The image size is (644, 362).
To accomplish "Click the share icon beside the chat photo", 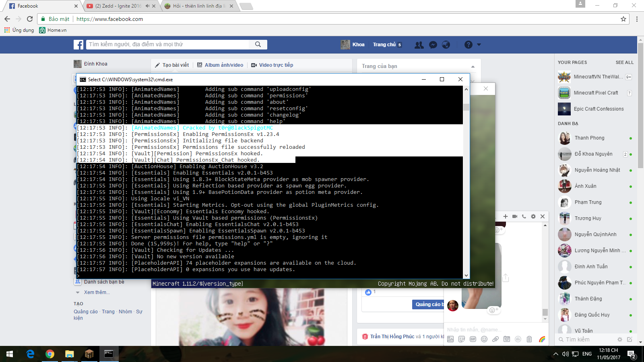I will (x=506, y=278).
